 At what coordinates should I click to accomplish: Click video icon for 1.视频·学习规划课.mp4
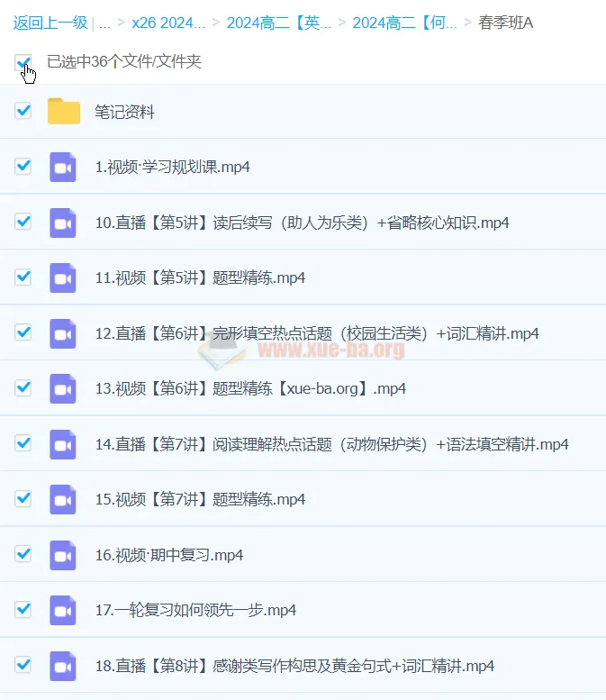(x=63, y=167)
